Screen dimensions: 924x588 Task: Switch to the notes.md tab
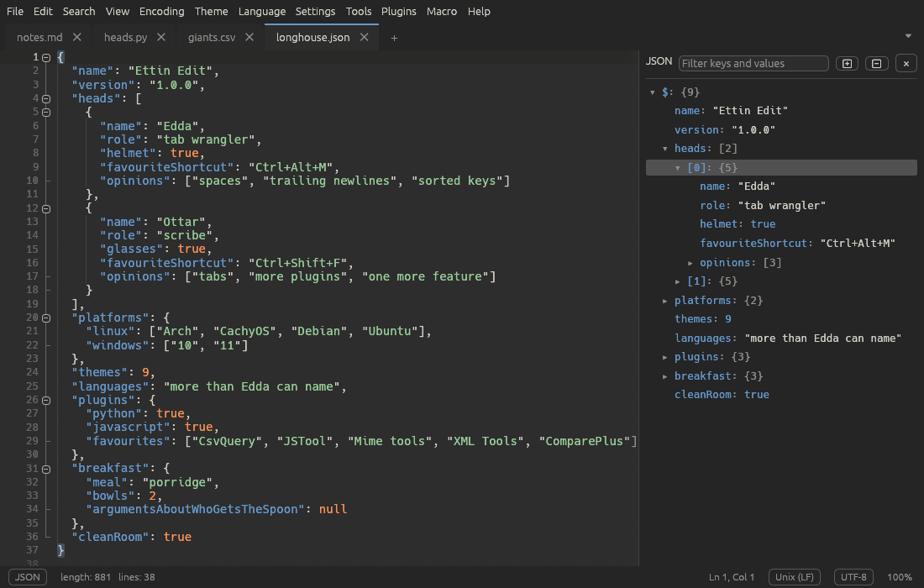tap(39, 37)
